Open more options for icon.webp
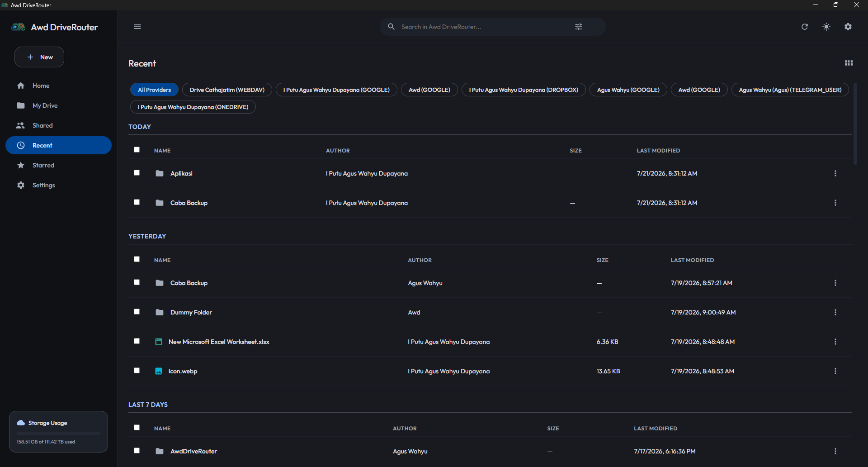This screenshot has height=467, width=868. 835,371
